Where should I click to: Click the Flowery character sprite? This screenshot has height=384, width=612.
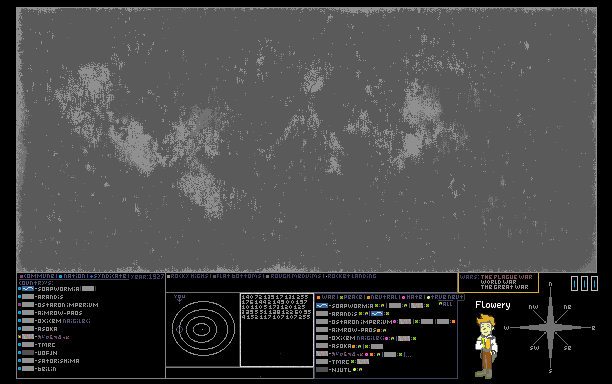[x=486, y=347]
